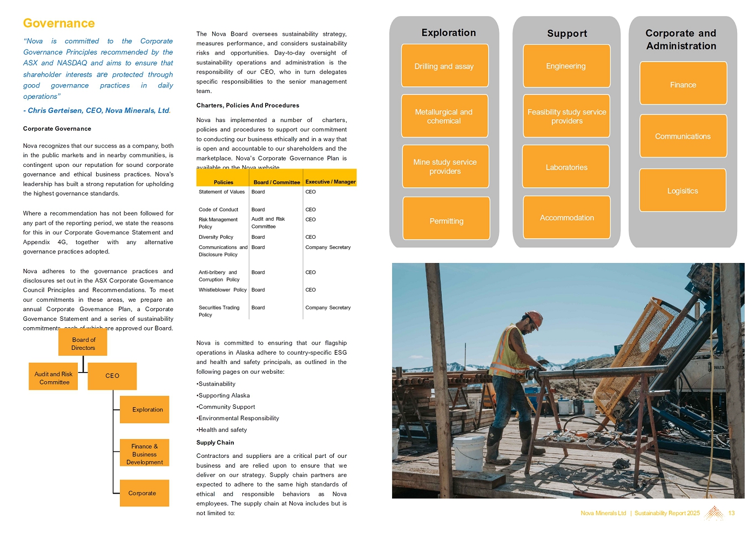
Task: Click the Metallurgical and cchemical box
Action: pos(444,116)
